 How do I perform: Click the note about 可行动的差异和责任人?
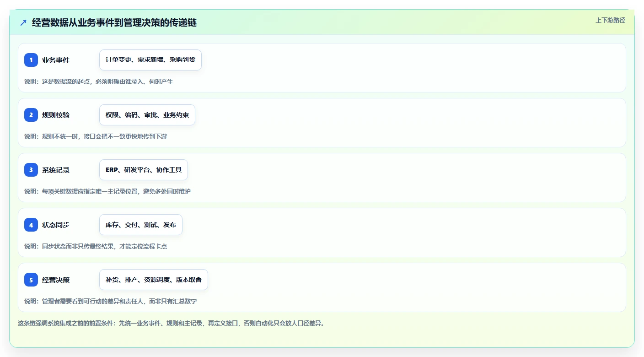(x=111, y=301)
